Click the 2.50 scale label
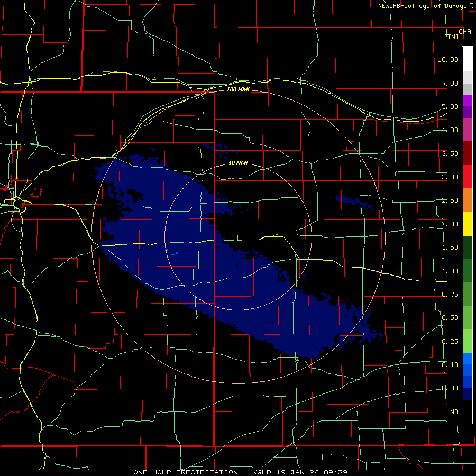The width and height of the screenshot is (476, 476). coord(450,200)
